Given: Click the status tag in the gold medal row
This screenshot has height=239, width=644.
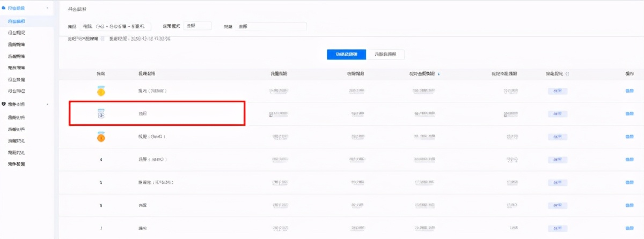Looking at the screenshot, I should [x=558, y=91].
